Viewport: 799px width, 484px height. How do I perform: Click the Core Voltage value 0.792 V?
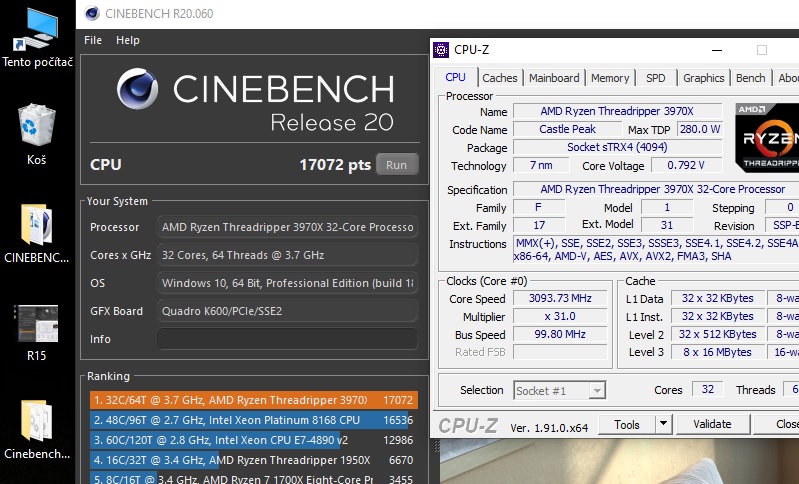(685, 165)
